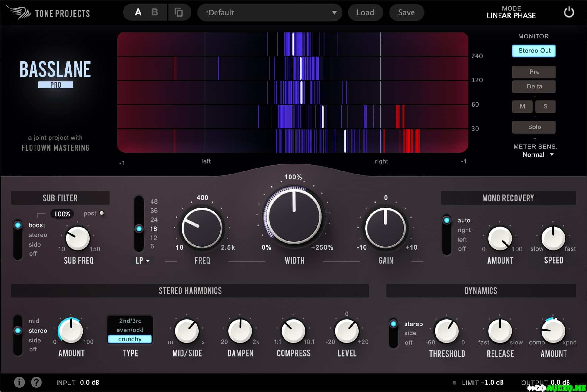Select mono recovery auto mode
587x392 pixels.
pyautogui.click(x=464, y=220)
